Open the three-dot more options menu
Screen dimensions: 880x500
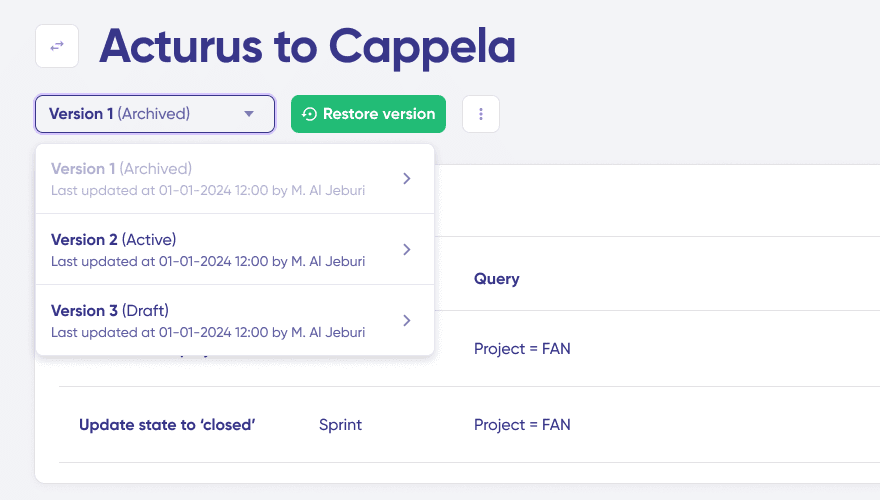(x=481, y=114)
